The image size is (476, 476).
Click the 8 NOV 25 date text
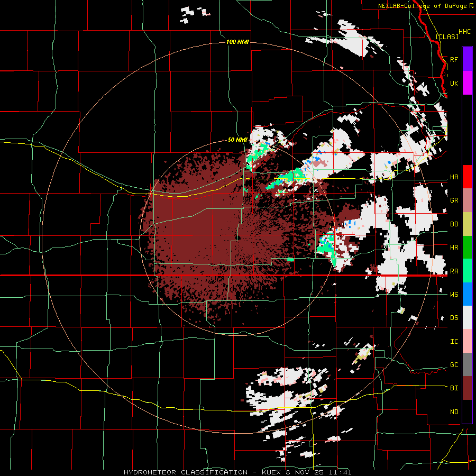(x=305, y=472)
